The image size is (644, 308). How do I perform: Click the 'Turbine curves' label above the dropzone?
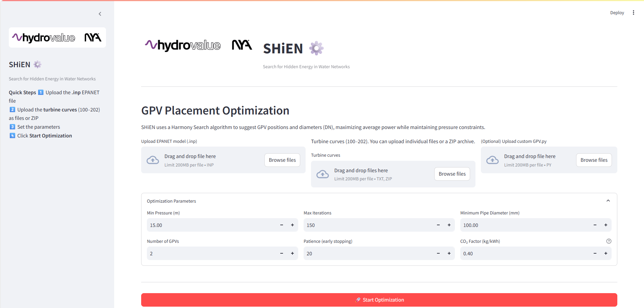pyautogui.click(x=326, y=155)
